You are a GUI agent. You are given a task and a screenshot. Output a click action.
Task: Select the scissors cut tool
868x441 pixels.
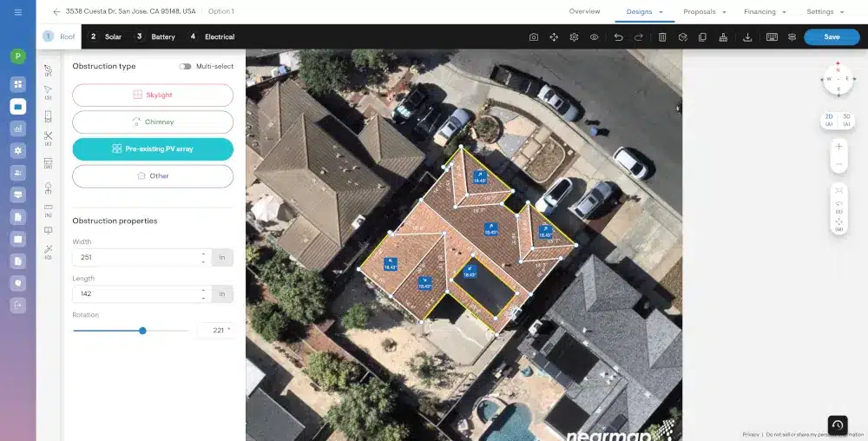[49, 136]
